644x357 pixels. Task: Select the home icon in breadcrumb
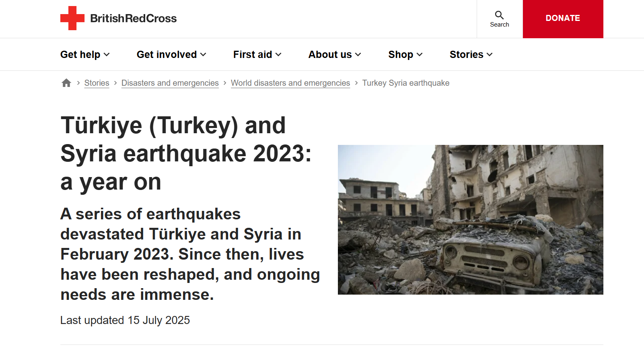66,83
